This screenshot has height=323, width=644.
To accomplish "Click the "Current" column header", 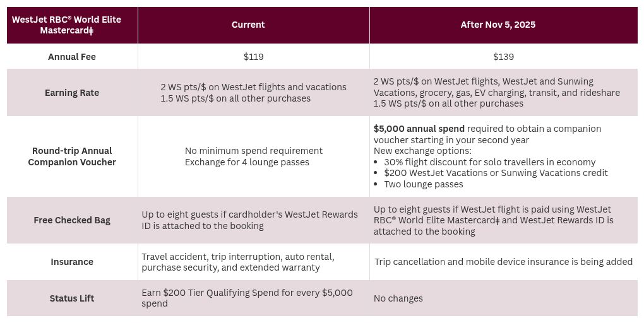I will click(248, 25).
